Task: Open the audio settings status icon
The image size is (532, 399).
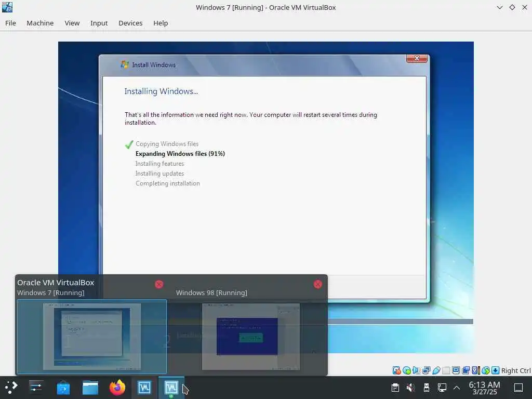Action: [x=416, y=370]
